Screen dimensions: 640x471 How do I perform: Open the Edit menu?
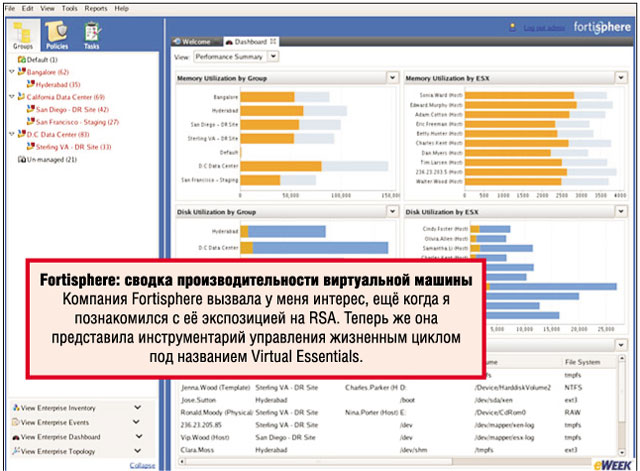click(x=27, y=8)
